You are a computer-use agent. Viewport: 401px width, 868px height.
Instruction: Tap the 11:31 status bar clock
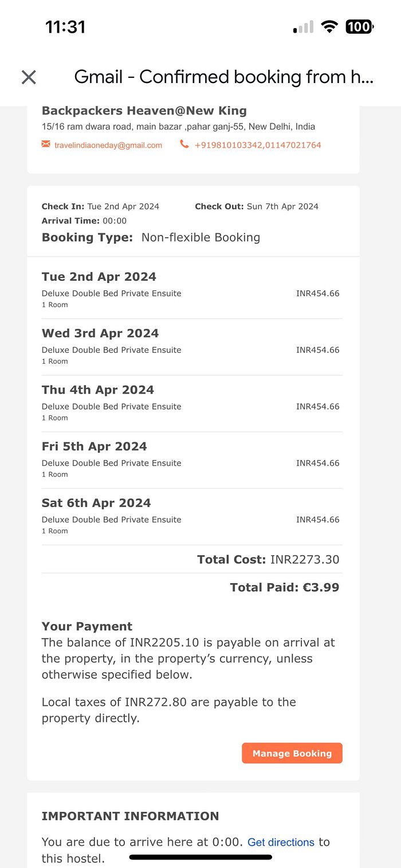point(65,27)
